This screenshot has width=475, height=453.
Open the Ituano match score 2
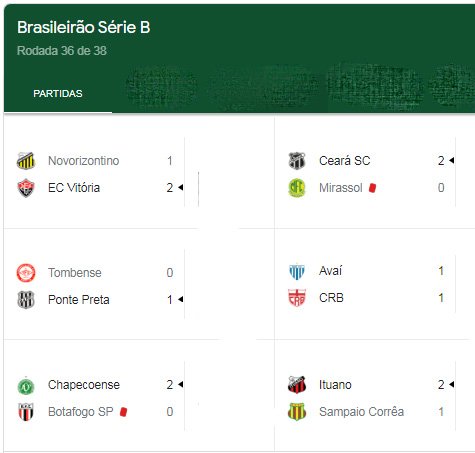441,385
